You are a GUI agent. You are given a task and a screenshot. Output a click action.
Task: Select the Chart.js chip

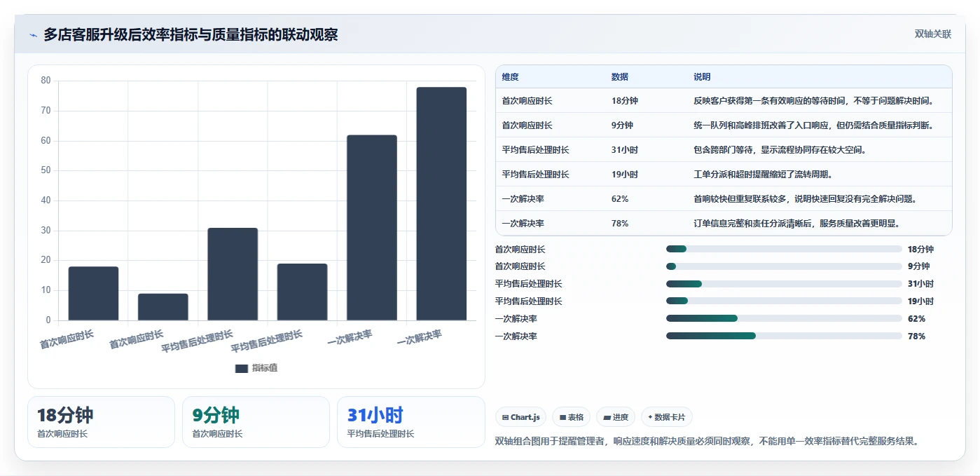[x=521, y=417]
